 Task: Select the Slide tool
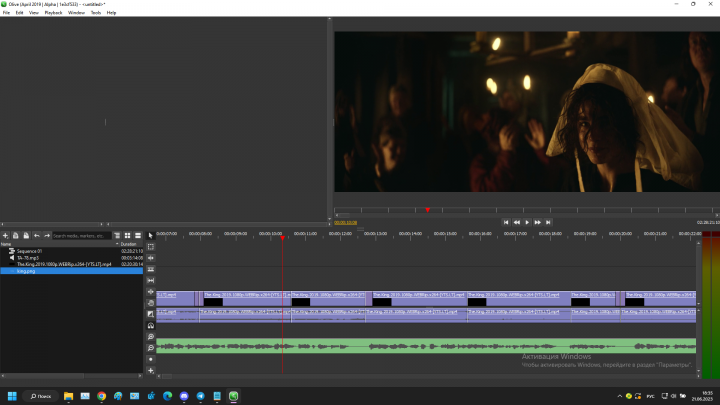point(151,292)
